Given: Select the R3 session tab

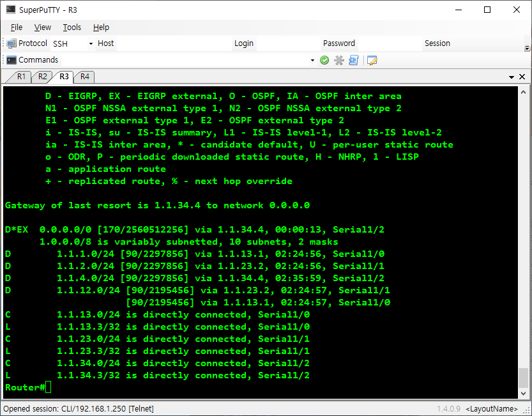Looking at the screenshot, I should pyautogui.click(x=64, y=77).
